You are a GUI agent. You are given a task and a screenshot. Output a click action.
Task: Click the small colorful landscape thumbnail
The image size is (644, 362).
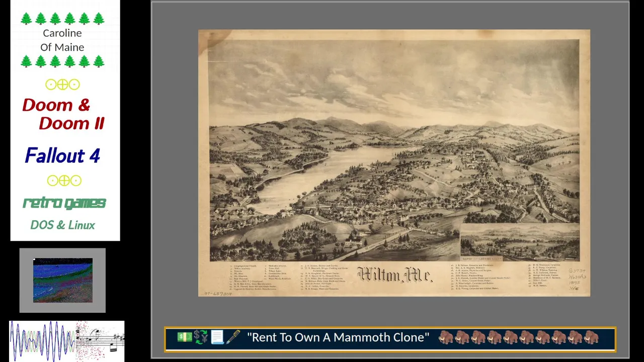point(63,281)
